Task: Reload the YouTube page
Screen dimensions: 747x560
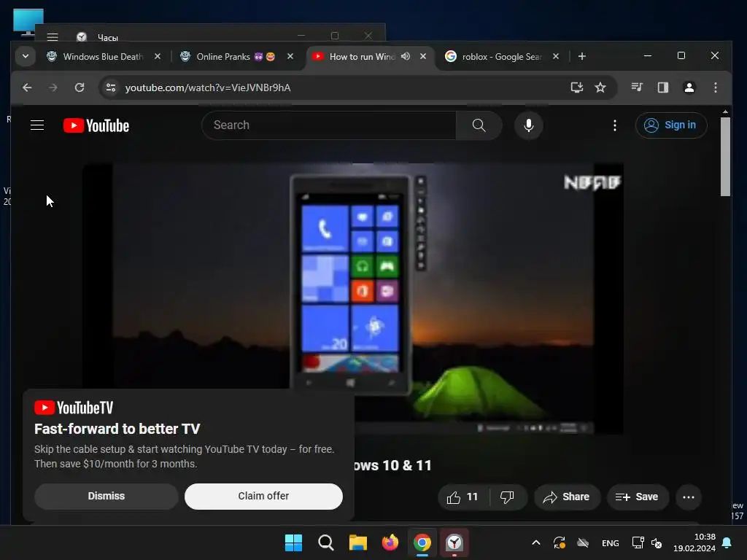Action: tap(80, 87)
